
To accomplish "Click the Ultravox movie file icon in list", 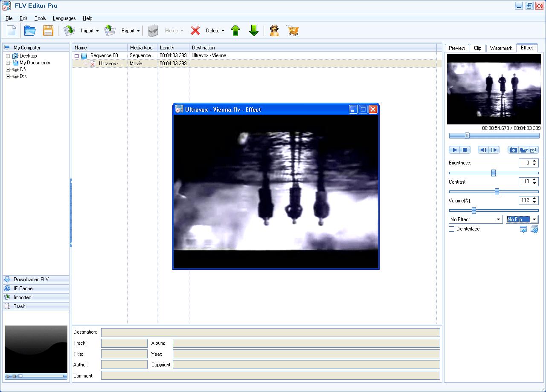I will click(x=93, y=63).
